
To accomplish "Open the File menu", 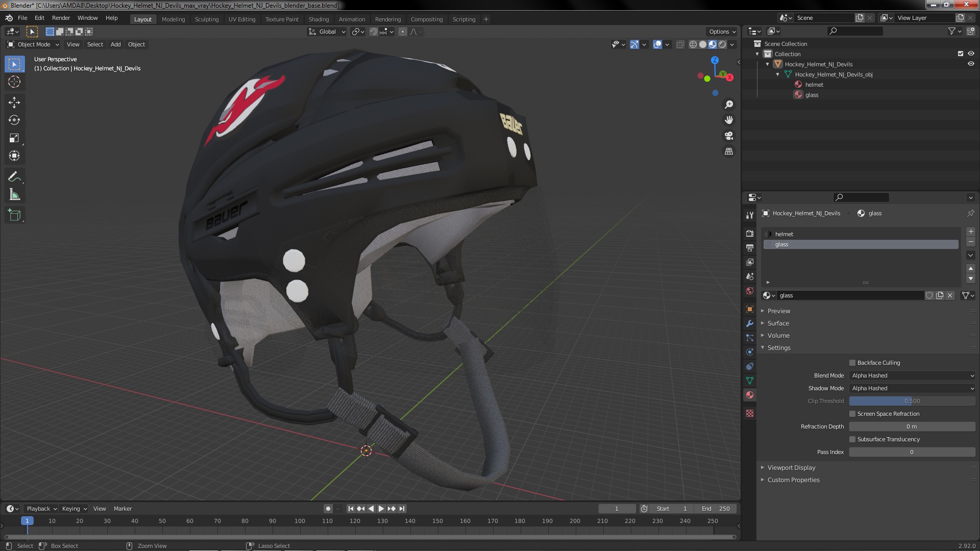I will [x=22, y=18].
